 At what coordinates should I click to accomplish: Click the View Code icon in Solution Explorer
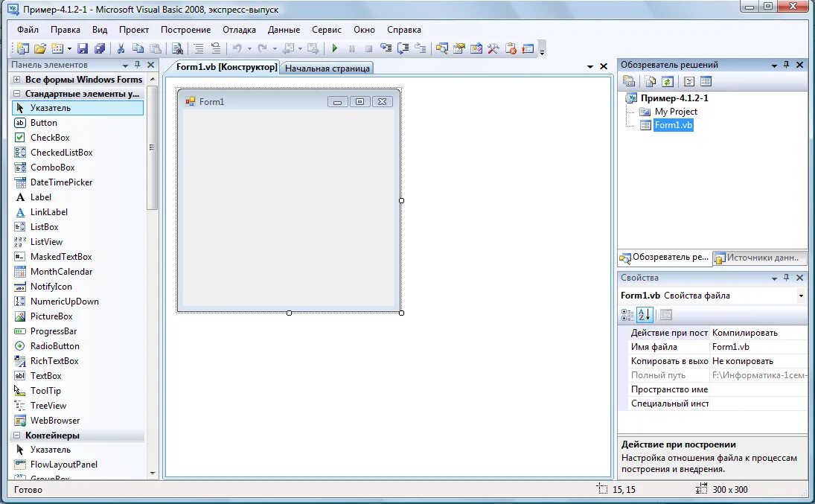pyautogui.click(x=688, y=81)
